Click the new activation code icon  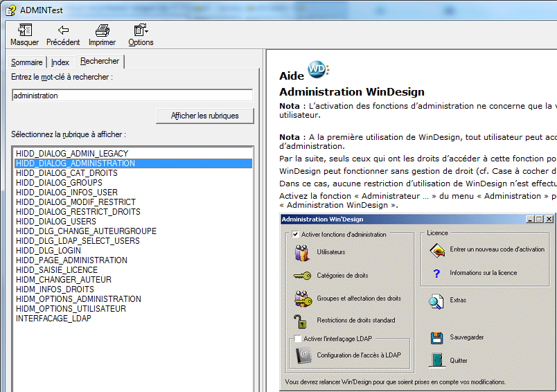[x=437, y=250]
